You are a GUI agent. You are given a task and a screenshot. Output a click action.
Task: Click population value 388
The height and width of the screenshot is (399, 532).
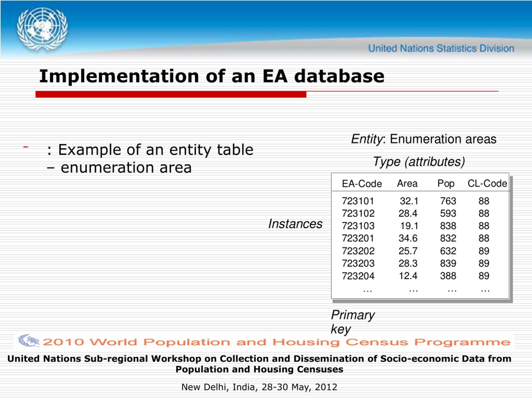click(448, 276)
